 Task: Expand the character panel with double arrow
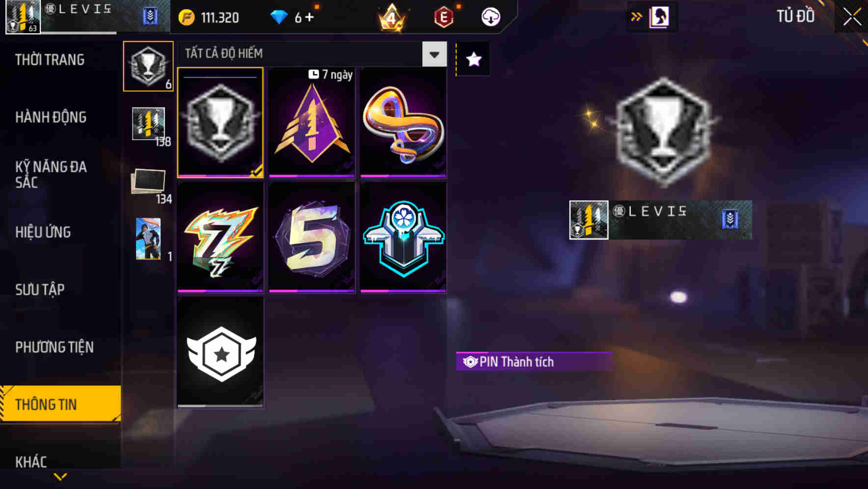[637, 17]
